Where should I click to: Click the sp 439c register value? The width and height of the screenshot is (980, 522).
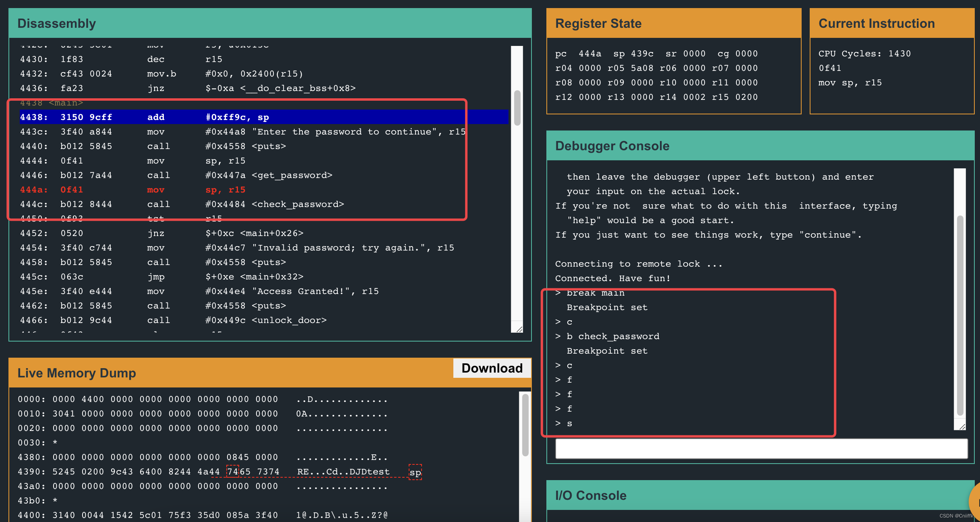642,54
